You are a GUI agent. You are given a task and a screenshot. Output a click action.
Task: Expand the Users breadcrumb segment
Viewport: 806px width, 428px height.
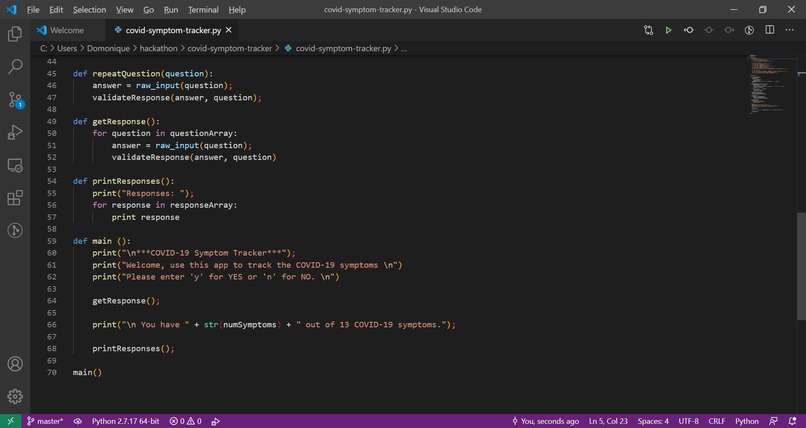[67, 48]
